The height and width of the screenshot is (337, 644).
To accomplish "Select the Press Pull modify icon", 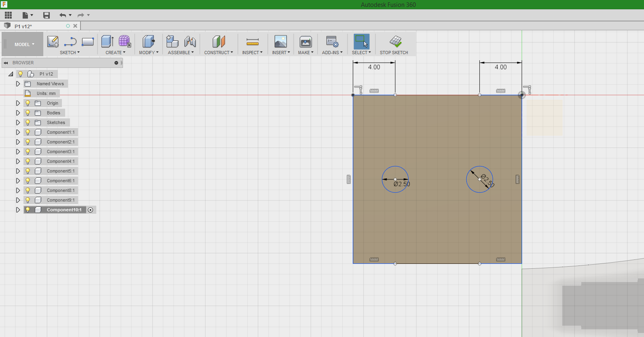I will [148, 42].
